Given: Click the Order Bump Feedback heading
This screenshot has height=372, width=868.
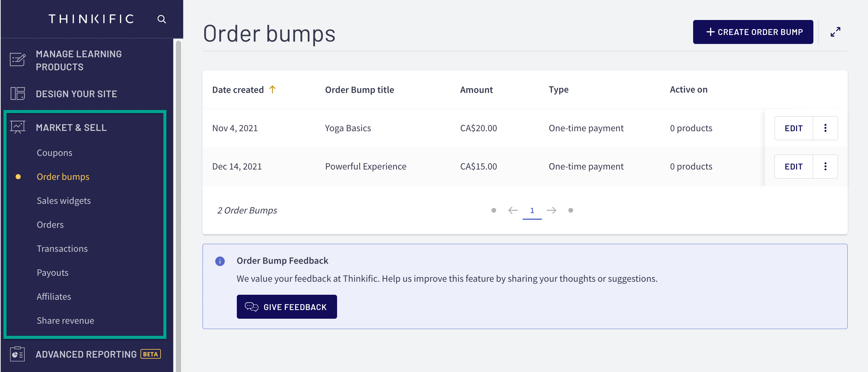Looking at the screenshot, I should pyautogui.click(x=282, y=261).
